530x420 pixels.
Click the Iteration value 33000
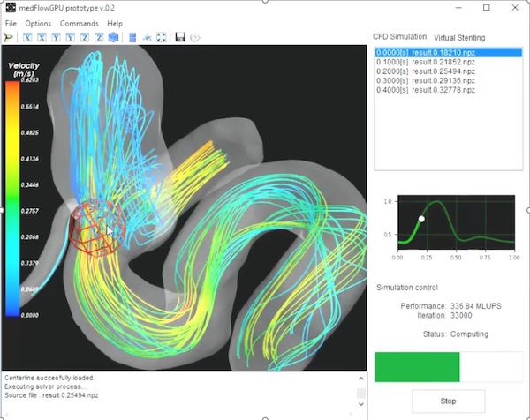click(x=461, y=316)
